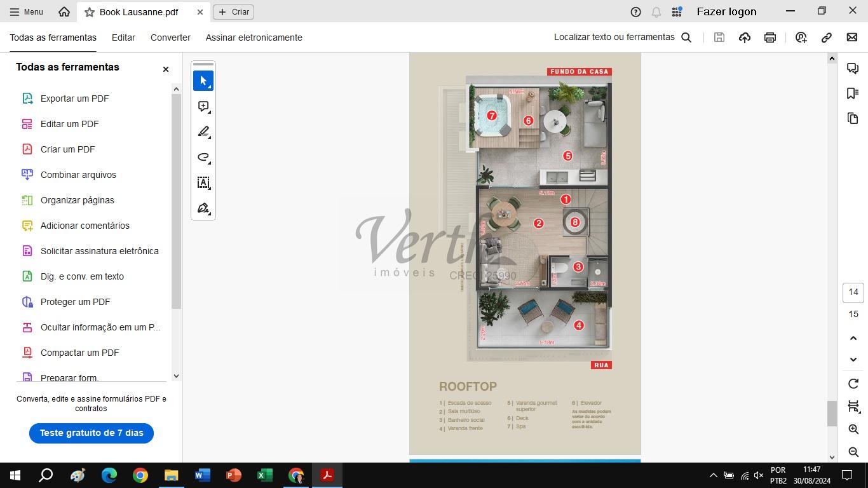The image size is (868, 488).
Task: Click Teste gratuito de 7 dias button
Action: 92,433
